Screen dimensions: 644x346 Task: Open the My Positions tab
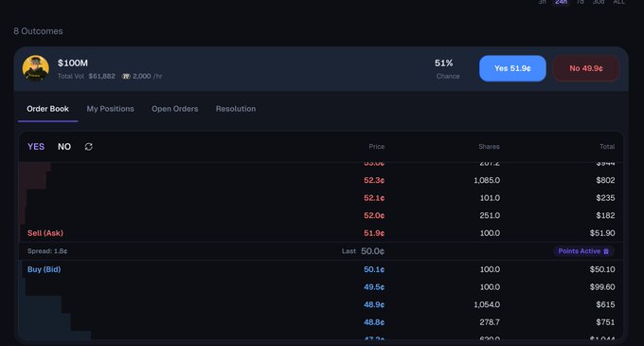(x=110, y=109)
